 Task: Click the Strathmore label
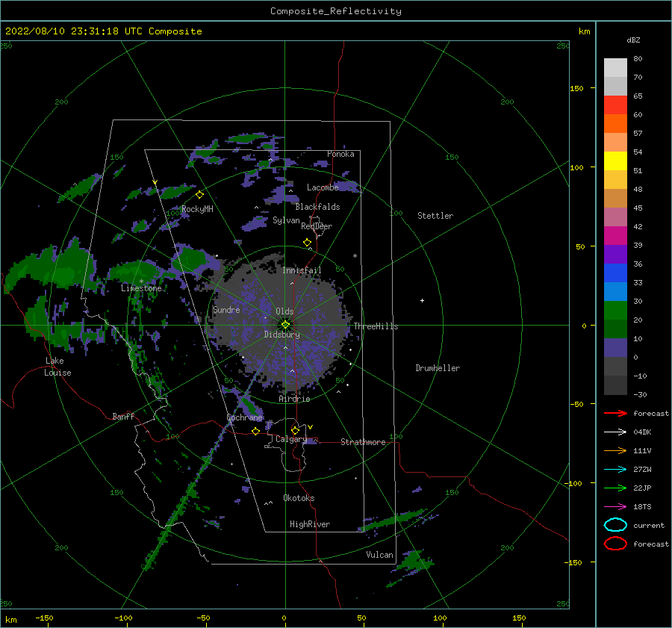coord(363,442)
